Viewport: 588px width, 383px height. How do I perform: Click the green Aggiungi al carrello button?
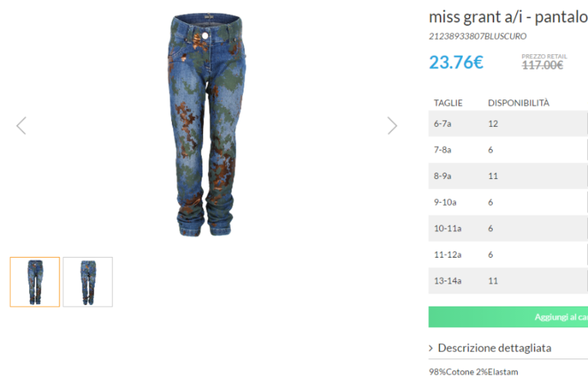click(x=508, y=317)
